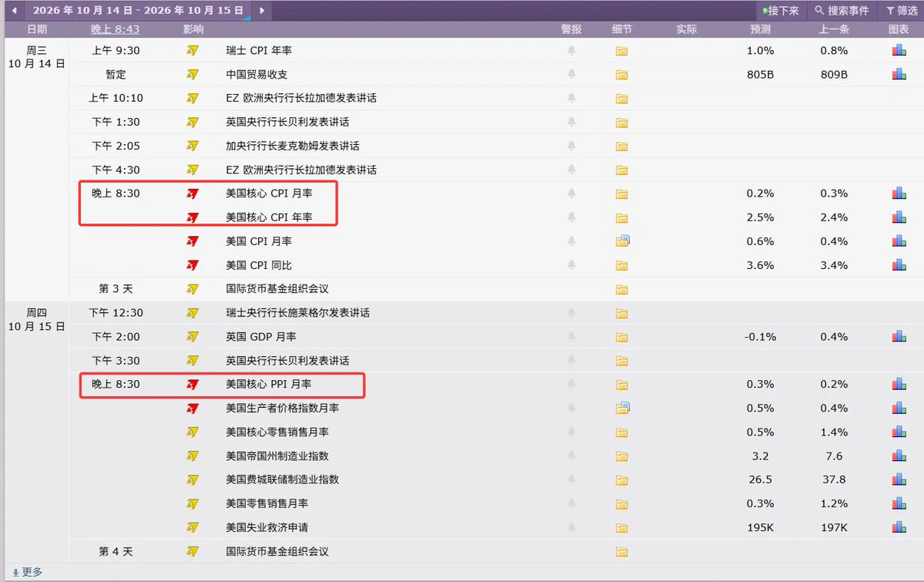924x582 pixels.
Task: Open the 筛选 filter options
Action: point(902,11)
